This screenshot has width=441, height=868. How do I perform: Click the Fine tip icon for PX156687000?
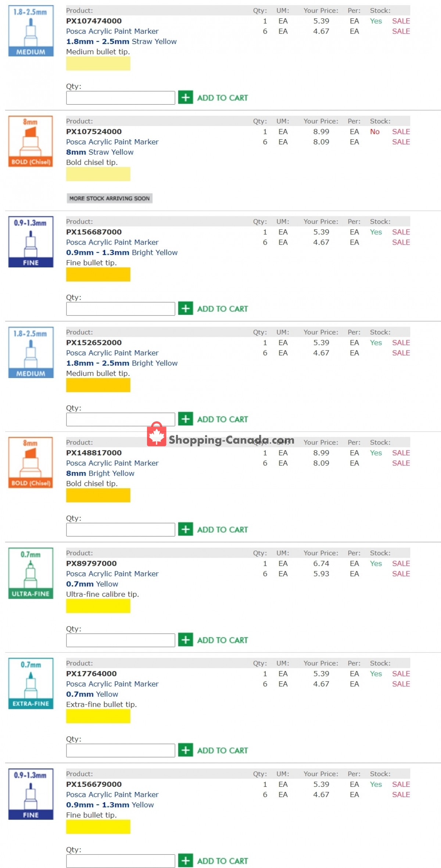pos(31,242)
